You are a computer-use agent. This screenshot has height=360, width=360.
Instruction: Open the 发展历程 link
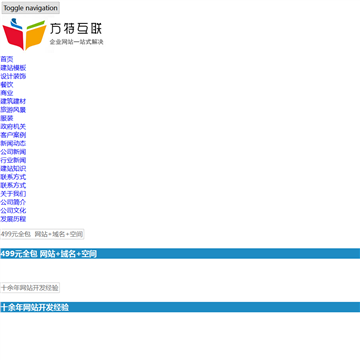click(x=13, y=219)
